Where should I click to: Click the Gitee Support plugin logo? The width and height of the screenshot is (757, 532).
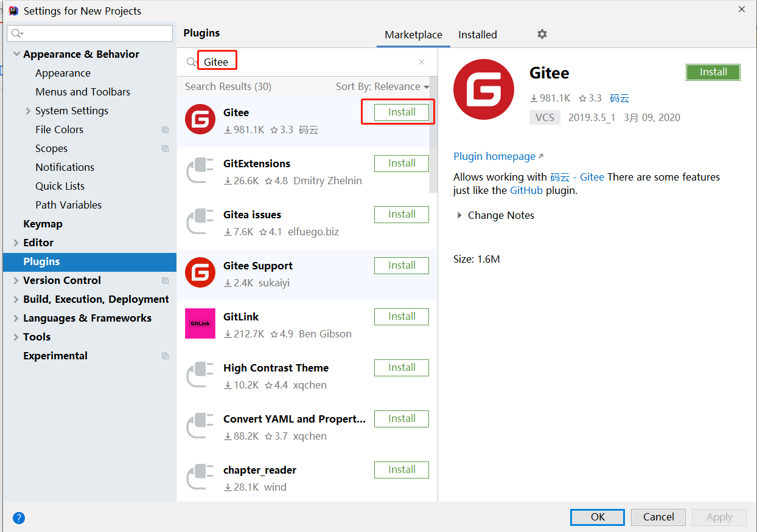200,272
